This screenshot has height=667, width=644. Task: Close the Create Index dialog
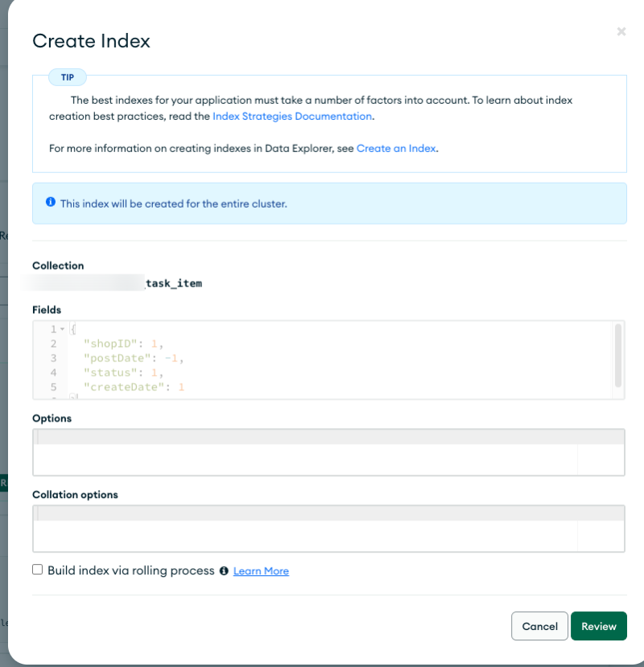point(621,31)
